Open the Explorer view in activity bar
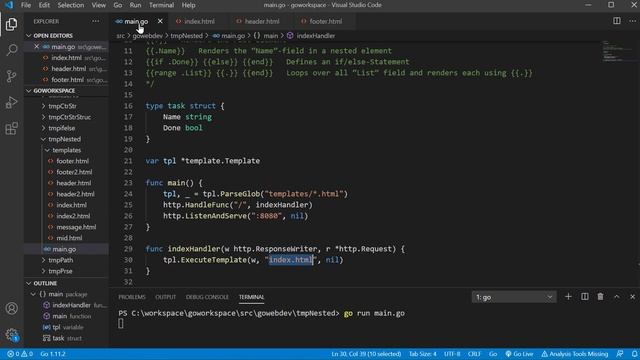Image resolution: width=640 pixels, height=360 pixels. (11, 24)
